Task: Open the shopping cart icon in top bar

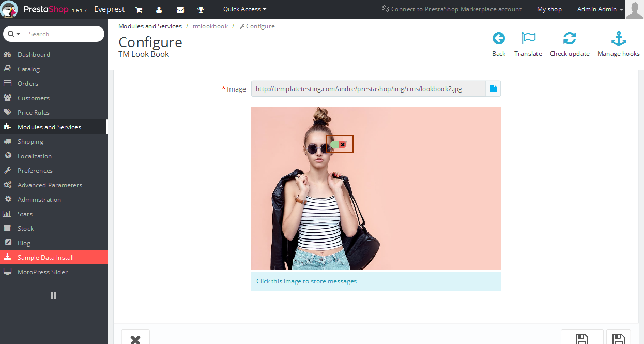Action: pos(139,9)
